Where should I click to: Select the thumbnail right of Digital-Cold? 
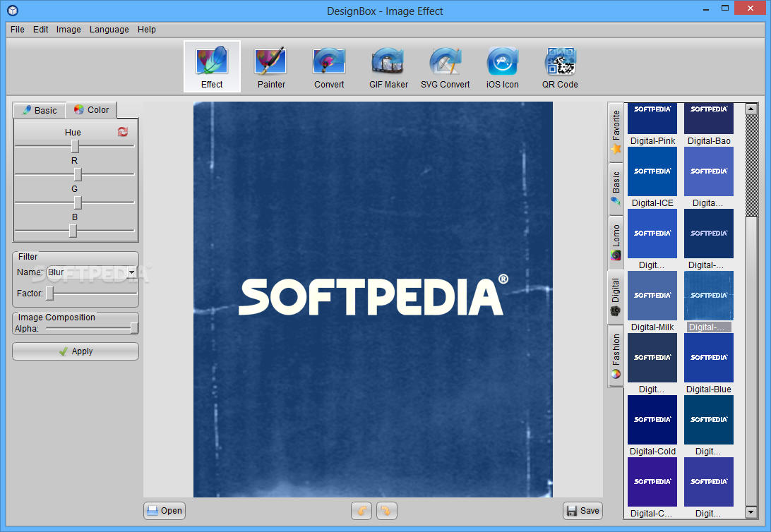(x=709, y=420)
